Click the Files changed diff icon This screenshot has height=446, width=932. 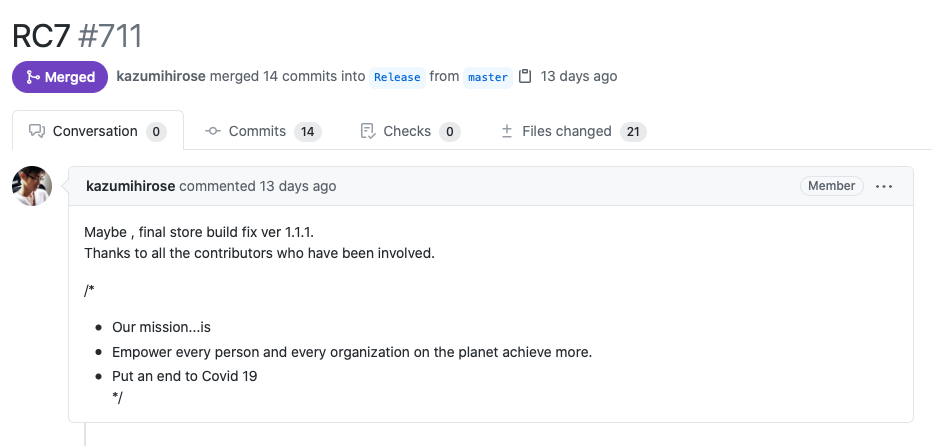click(506, 131)
